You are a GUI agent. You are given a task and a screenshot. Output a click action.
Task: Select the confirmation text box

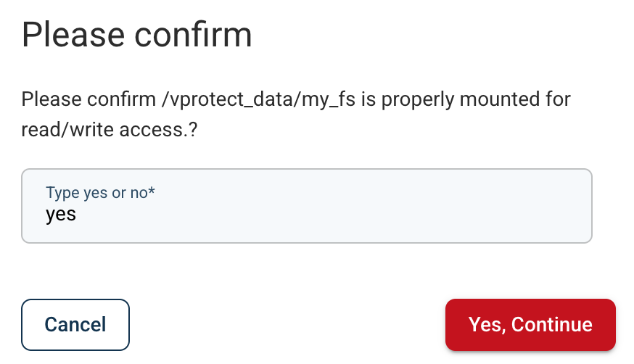307,206
